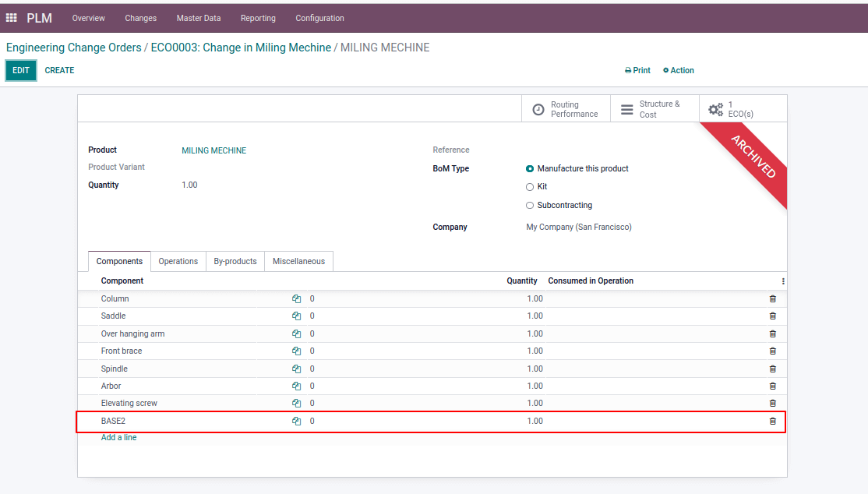Switch to Miscellaneous tab
Image resolution: width=868 pixels, height=494 pixels.
click(299, 261)
